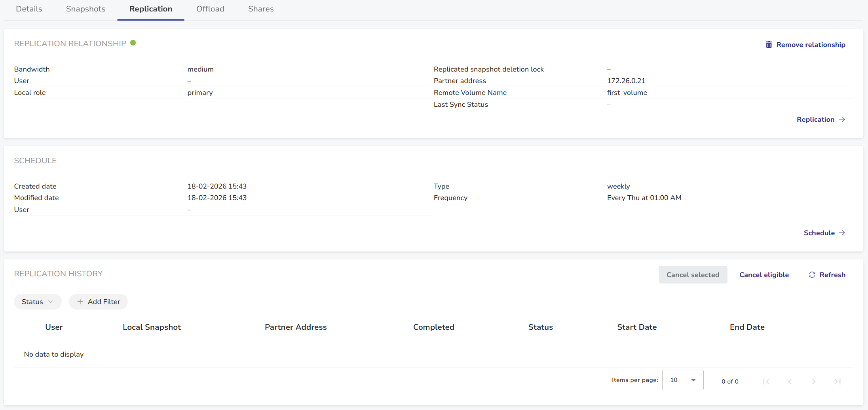Screen dimensions: 868x410
Task: Go to first page of history
Action: coord(766,381)
